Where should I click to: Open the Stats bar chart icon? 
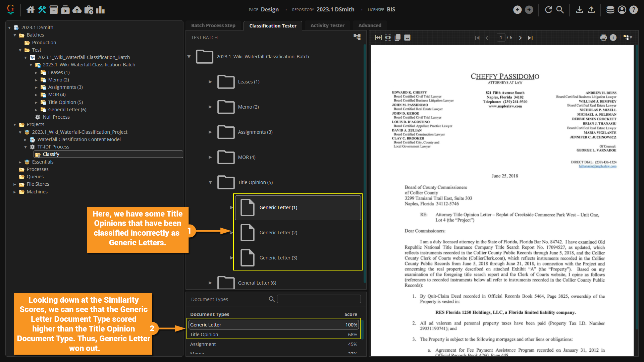click(100, 10)
